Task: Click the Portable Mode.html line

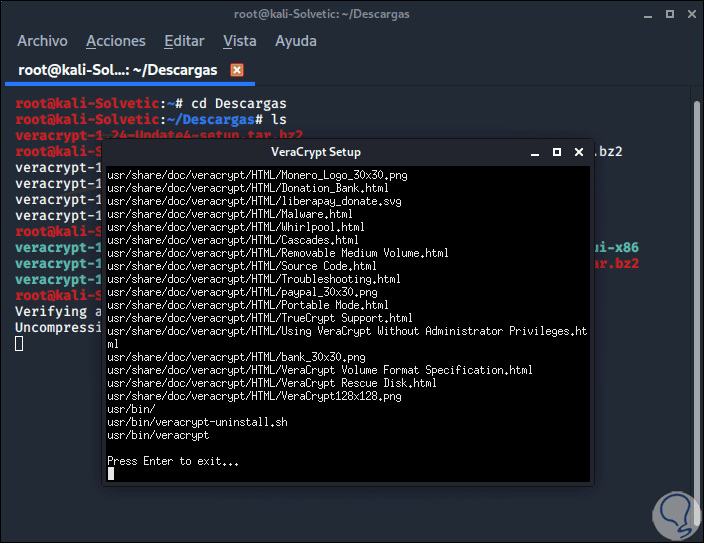Action: click(x=248, y=305)
